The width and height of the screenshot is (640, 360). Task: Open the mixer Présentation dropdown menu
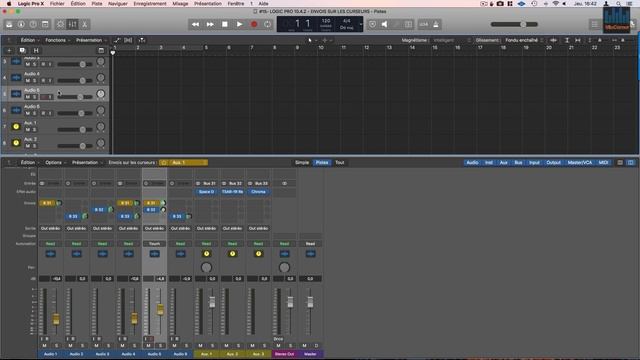pos(87,162)
